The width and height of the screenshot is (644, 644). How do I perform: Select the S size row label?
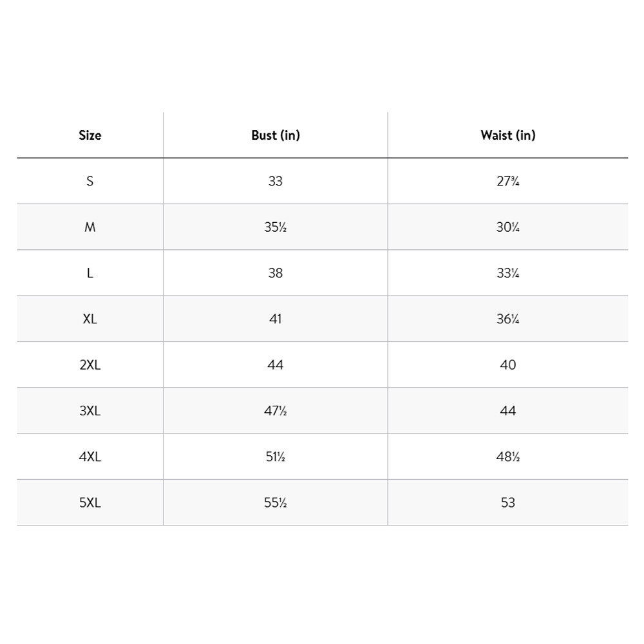[90, 181]
